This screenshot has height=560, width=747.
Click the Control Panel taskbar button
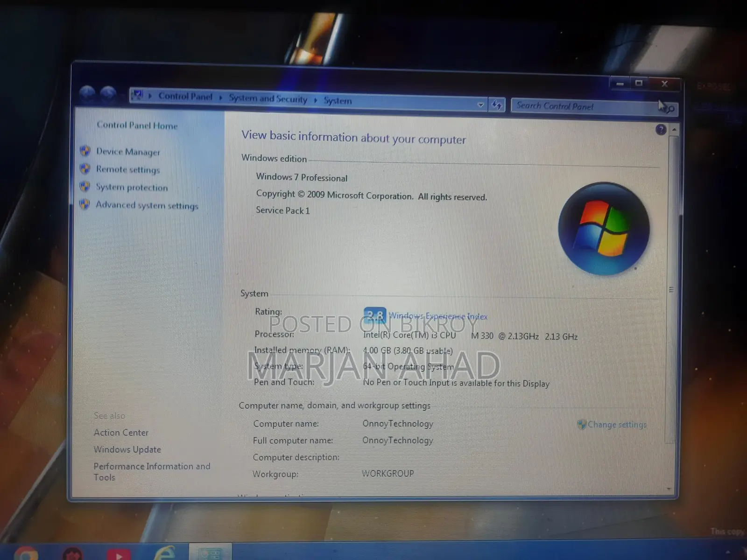(x=210, y=552)
